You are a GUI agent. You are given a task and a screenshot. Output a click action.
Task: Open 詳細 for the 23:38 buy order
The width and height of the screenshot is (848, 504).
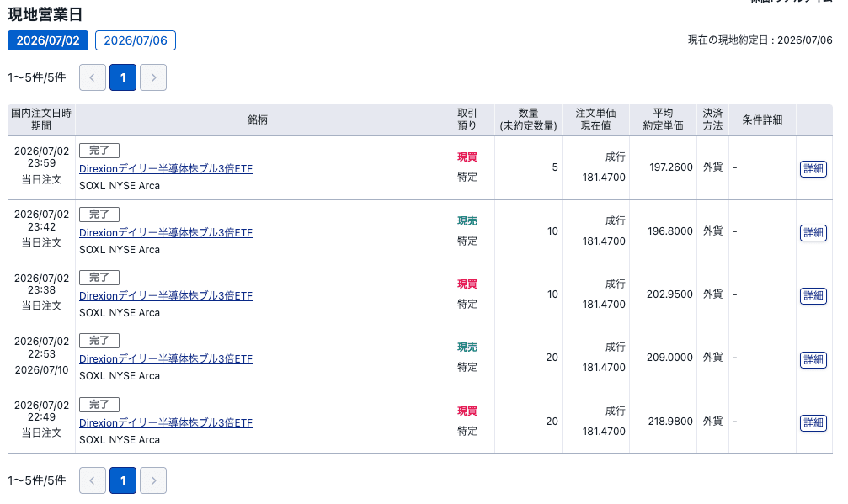813,295
